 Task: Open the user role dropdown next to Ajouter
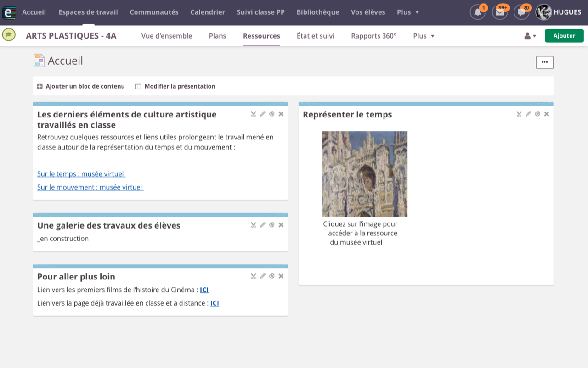530,36
